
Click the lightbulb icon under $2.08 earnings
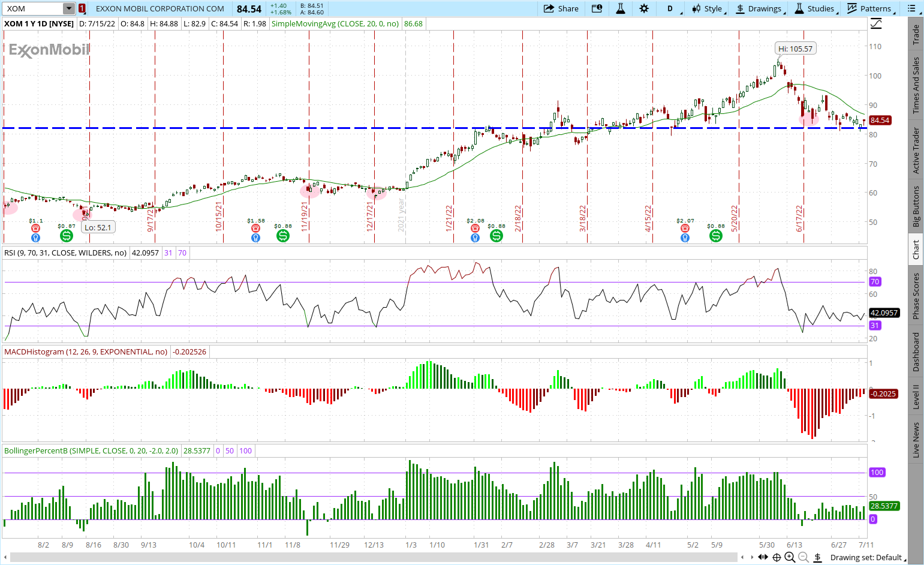coord(475,238)
